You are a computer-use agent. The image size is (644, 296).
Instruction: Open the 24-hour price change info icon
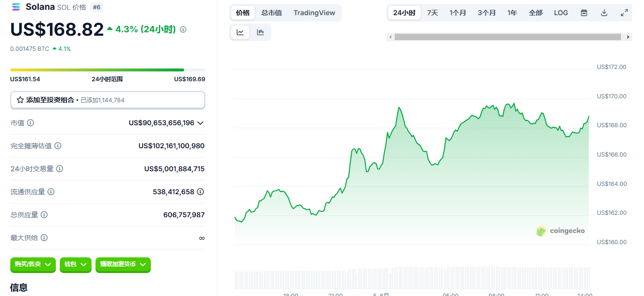point(183,29)
